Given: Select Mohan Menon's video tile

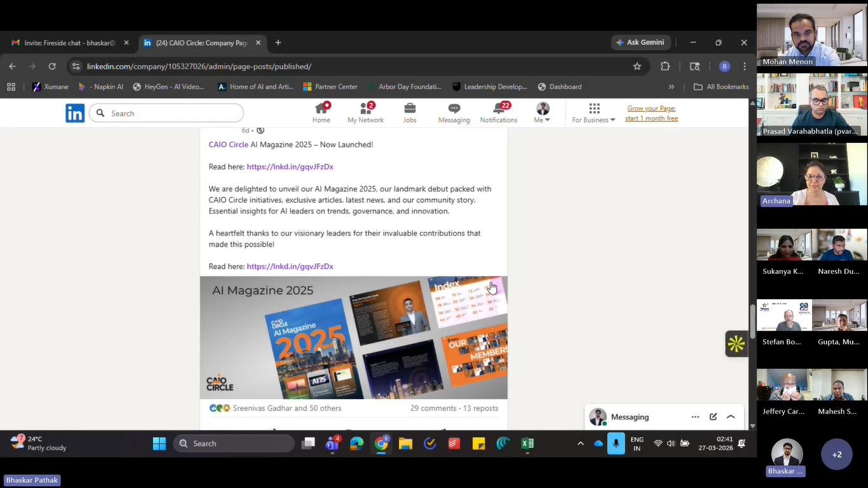Looking at the screenshot, I should click(x=811, y=35).
